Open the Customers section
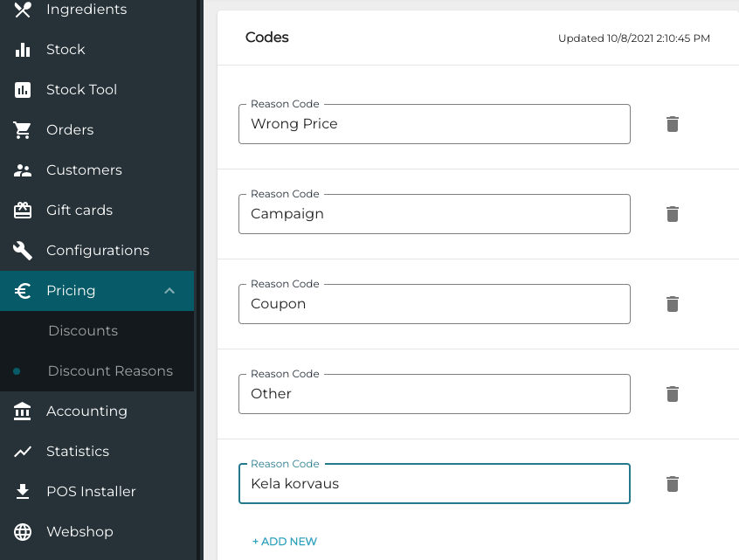739x560 pixels. pyautogui.click(x=84, y=170)
